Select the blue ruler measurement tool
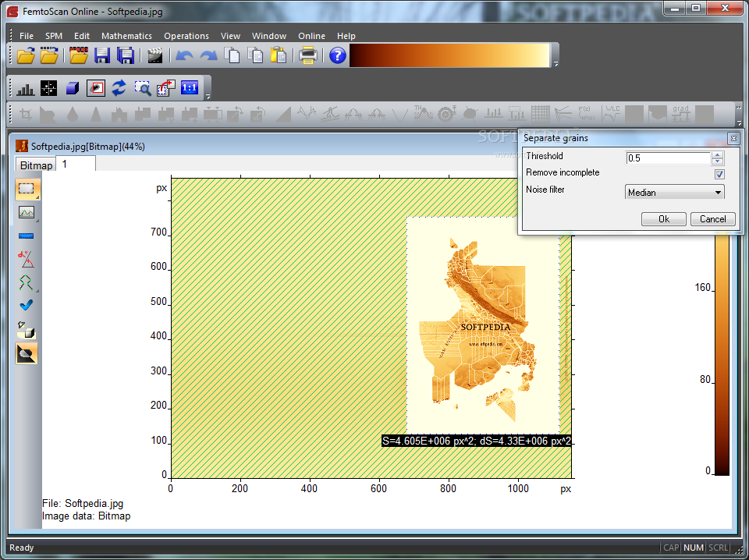Screen dimensions: 749x560 click(27, 236)
